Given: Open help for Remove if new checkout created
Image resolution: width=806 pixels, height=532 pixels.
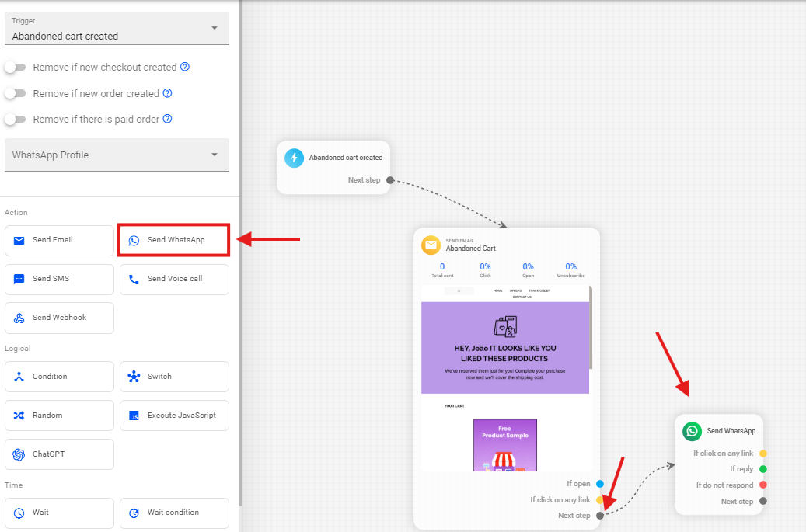Looking at the screenshot, I should (x=185, y=67).
